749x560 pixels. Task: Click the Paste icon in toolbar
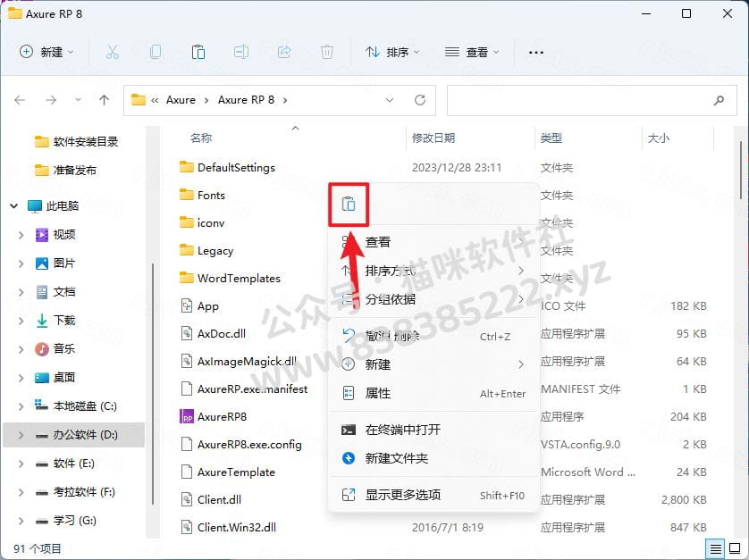pos(198,52)
